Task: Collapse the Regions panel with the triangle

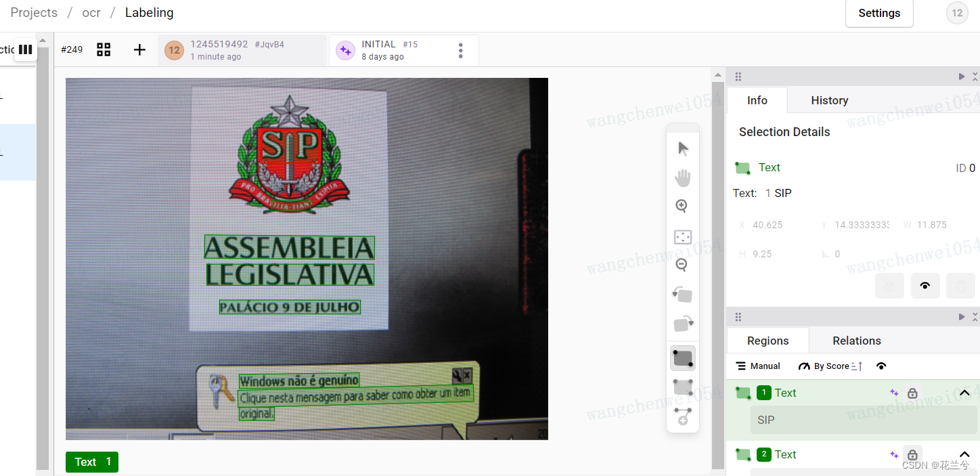Action: tap(962, 317)
